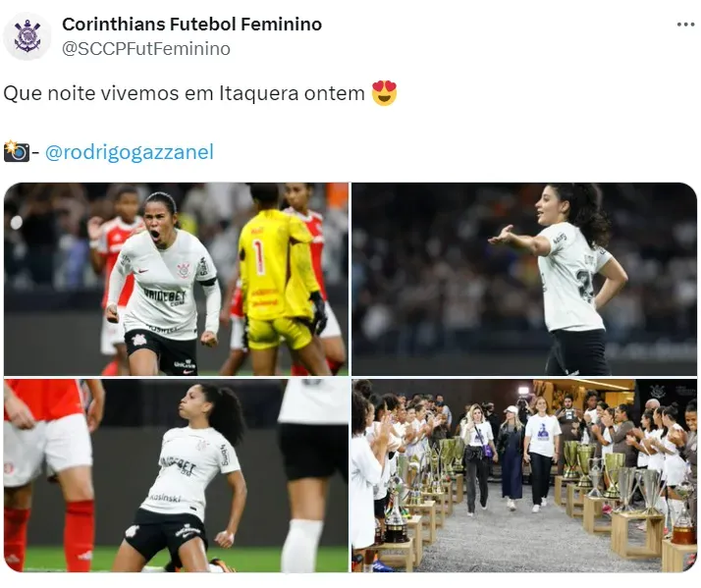The width and height of the screenshot is (701, 588).
Task: Click the Kosinski sponsor text on the kneeling player
Action: [x=165, y=498]
